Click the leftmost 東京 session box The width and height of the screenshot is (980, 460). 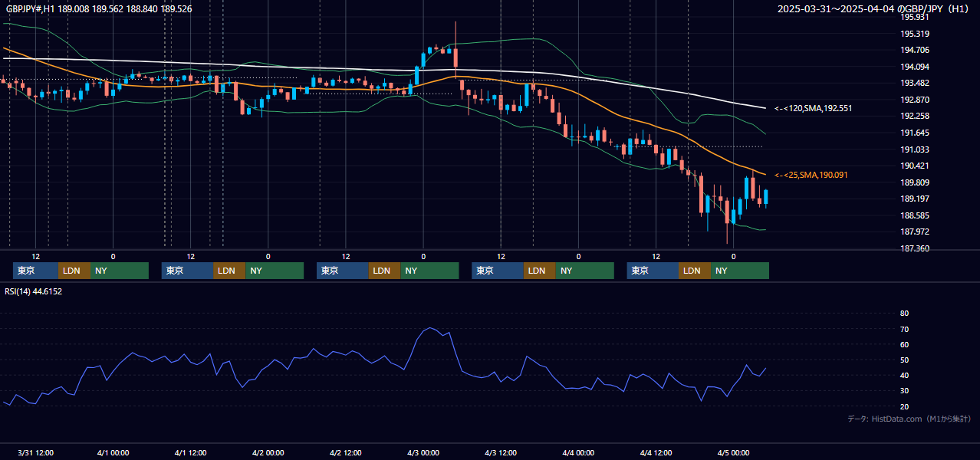point(35,271)
